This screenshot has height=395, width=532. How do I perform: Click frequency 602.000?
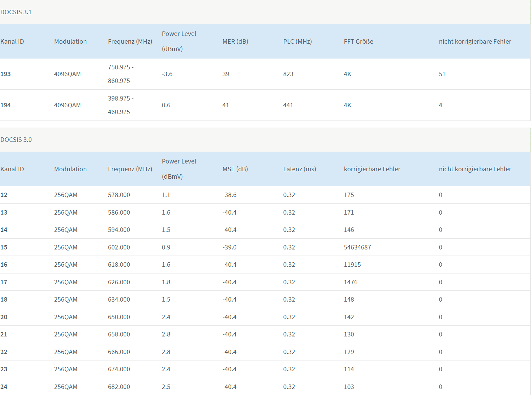click(x=119, y=247)
